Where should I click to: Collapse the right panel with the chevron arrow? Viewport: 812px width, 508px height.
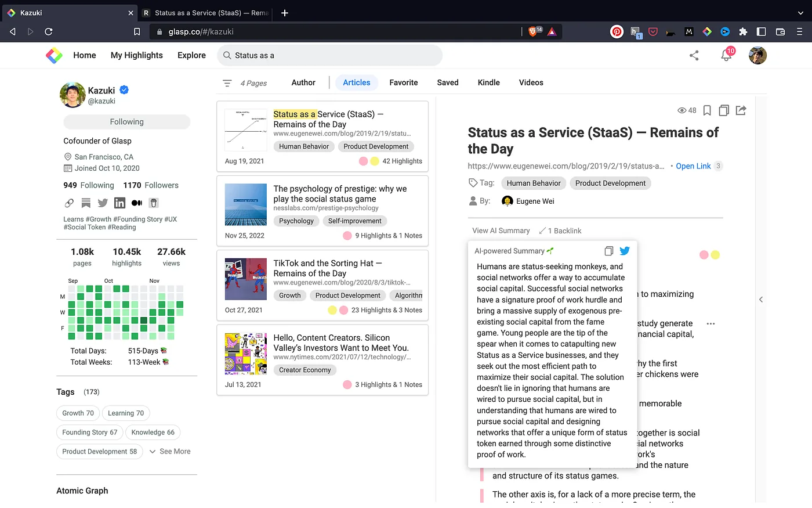pyautogui.click(x=761, y=300)
